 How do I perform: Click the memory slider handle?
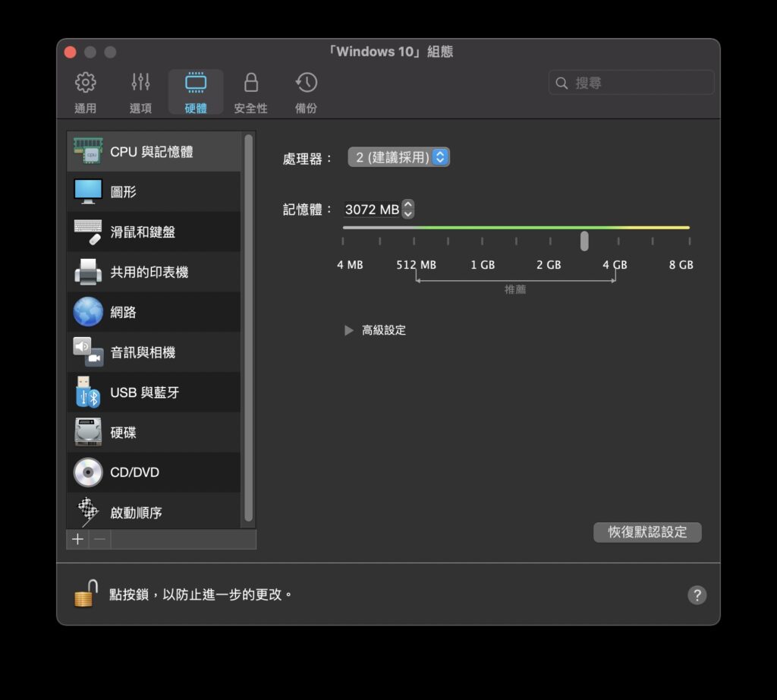(584, 241)
